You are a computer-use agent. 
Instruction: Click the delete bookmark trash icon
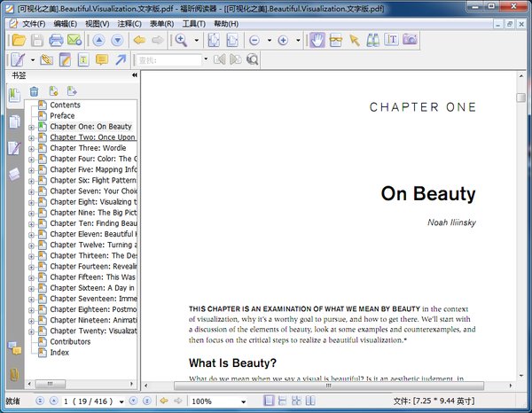pos(34,91)
